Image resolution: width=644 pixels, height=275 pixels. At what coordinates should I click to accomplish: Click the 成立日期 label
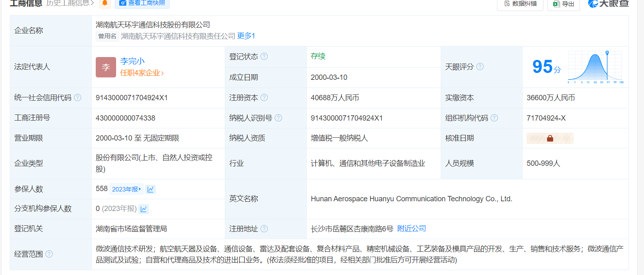coord(244,77)
